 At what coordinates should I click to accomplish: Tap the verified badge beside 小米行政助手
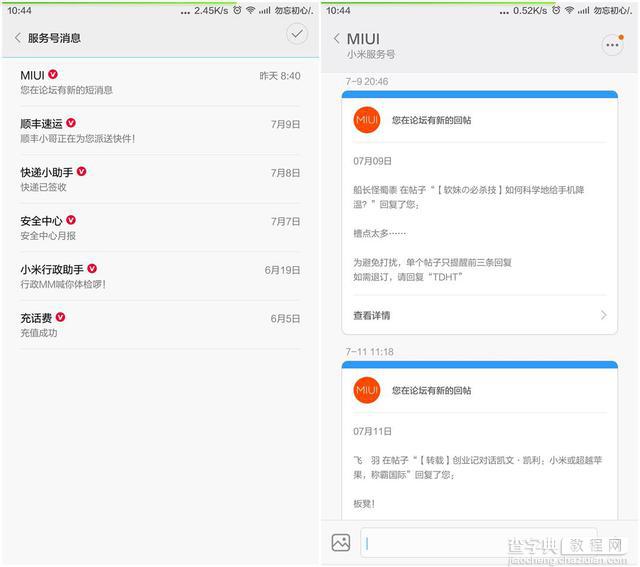pos(92,268)
